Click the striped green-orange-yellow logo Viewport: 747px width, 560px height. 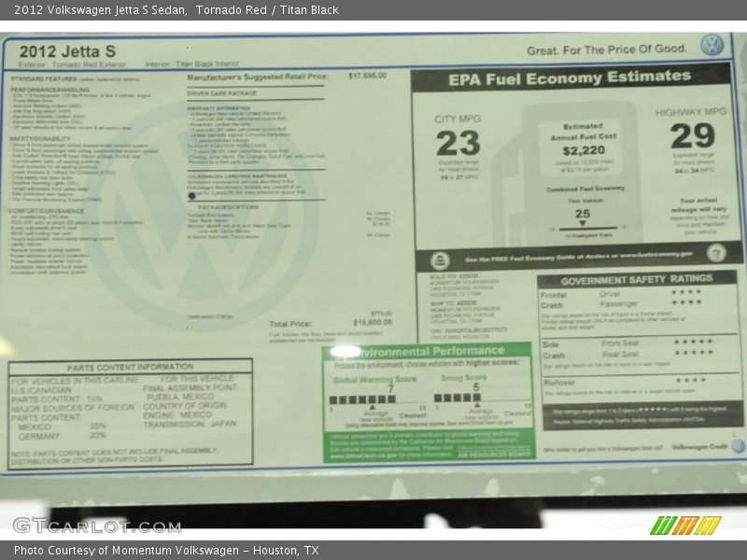685,525
